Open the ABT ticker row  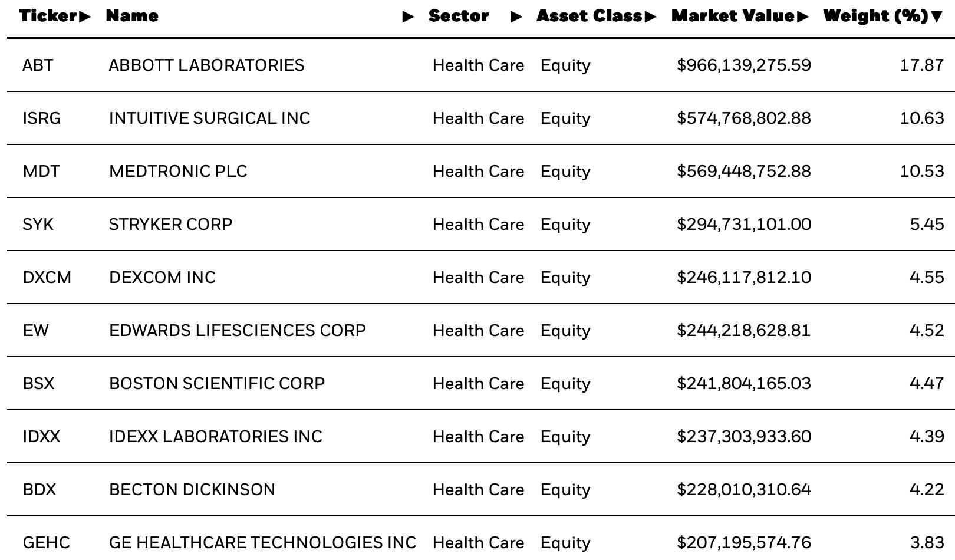(481, 65)
